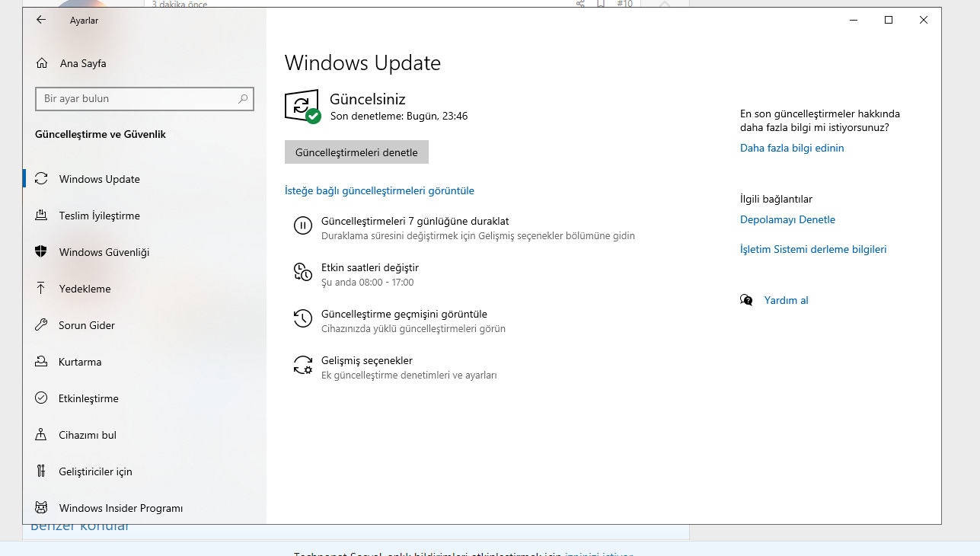The image size is (980, 556).
Task: Open İşletim Sistemi derleme bilgileri link
Action: pos(813,249)
